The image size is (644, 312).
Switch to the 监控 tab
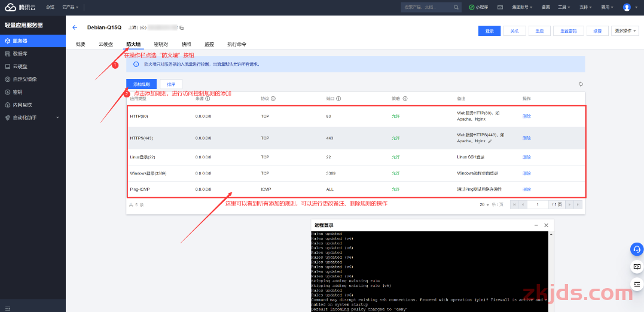[209, 44]
